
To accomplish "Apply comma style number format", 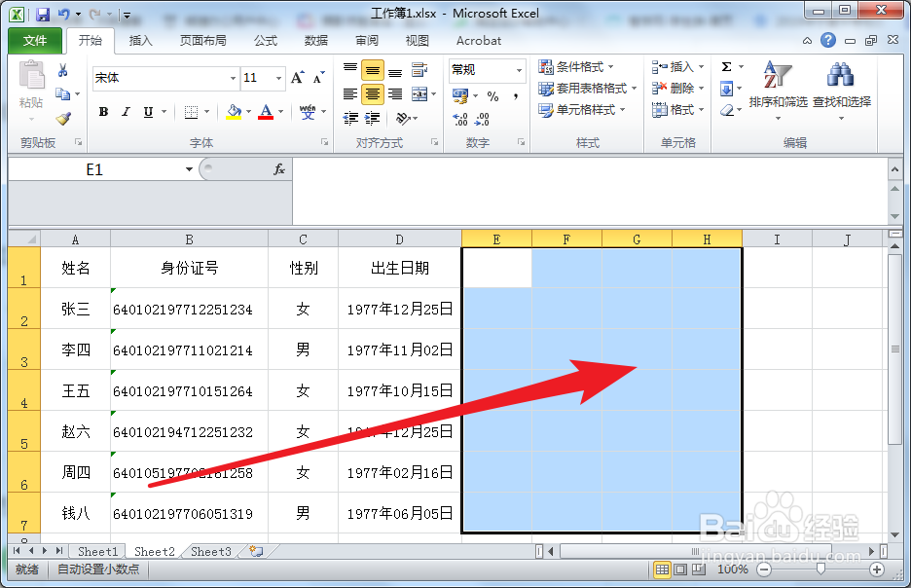I will 515,95.
